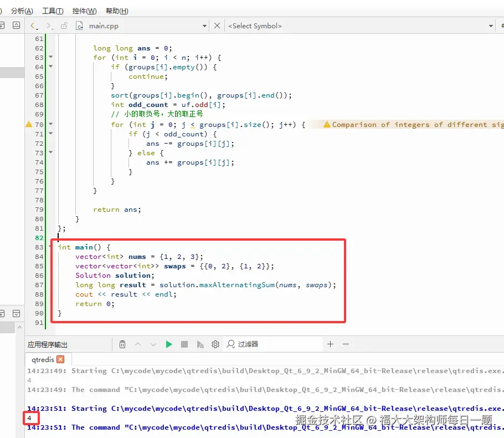Collapse the for loop at line 63
504x438 pixels.
pos(51,57)
